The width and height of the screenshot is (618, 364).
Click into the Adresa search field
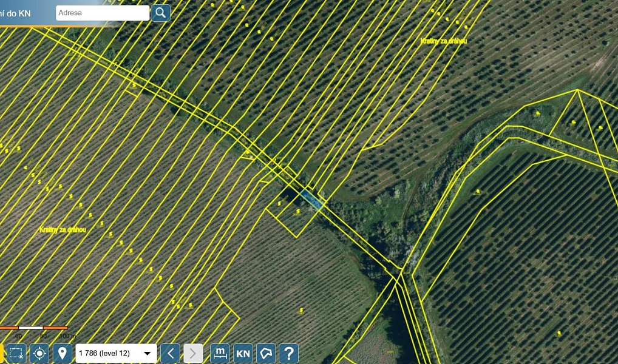[x=103, y=13]
